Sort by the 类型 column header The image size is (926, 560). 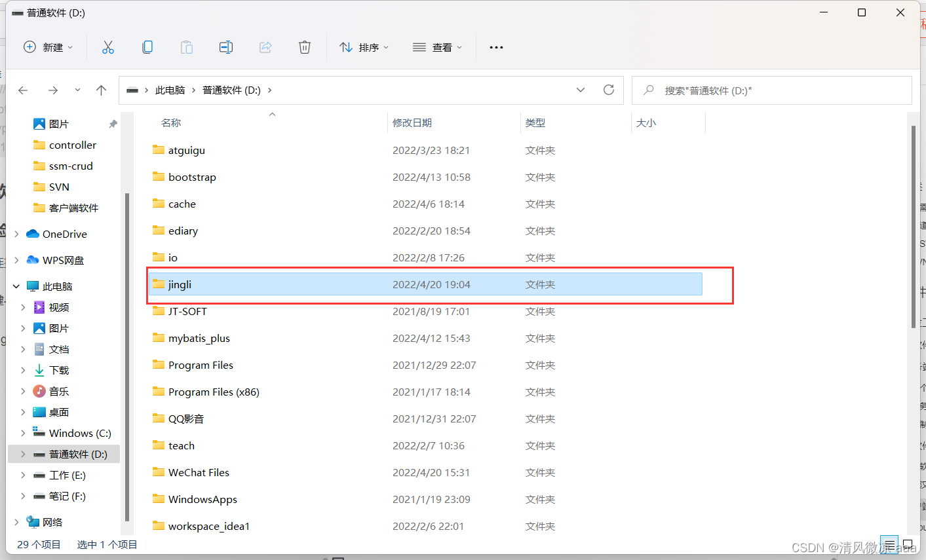[x=535, y=122]
